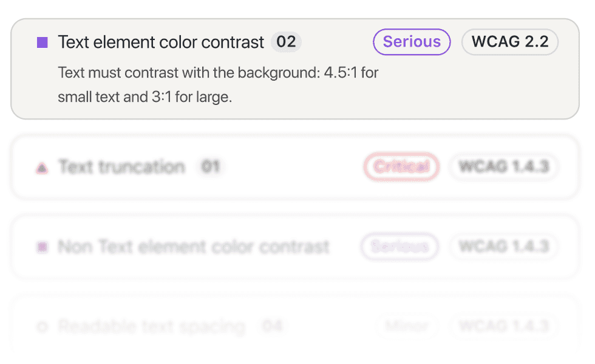Select the circle icon next to Readable text spacing
The image size is (595, 364).
coord(42,326)
